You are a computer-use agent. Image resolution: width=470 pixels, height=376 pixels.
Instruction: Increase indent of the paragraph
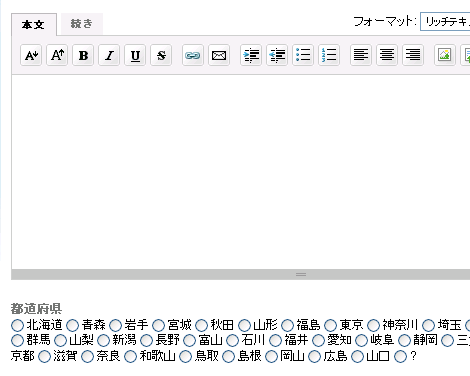(x=251, y=55)
